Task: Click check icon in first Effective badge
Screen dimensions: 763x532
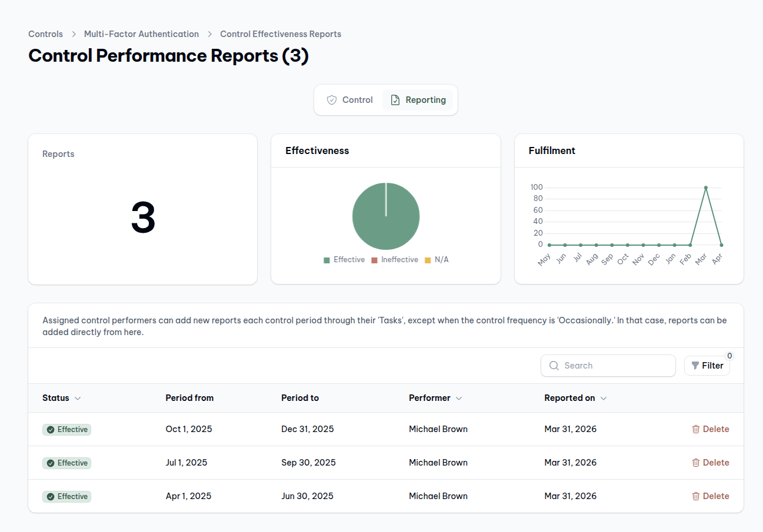Action: [51, 430]
